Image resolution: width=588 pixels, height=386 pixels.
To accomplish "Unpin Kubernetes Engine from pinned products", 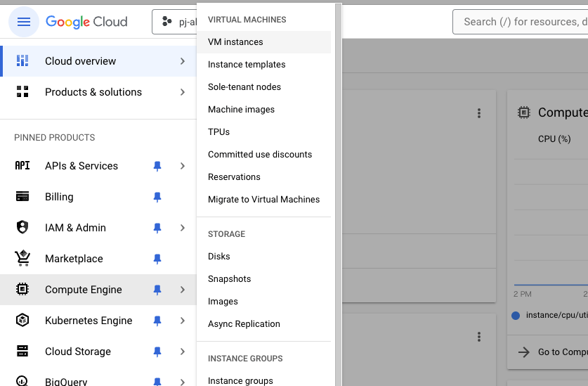I will pos(157,321).
